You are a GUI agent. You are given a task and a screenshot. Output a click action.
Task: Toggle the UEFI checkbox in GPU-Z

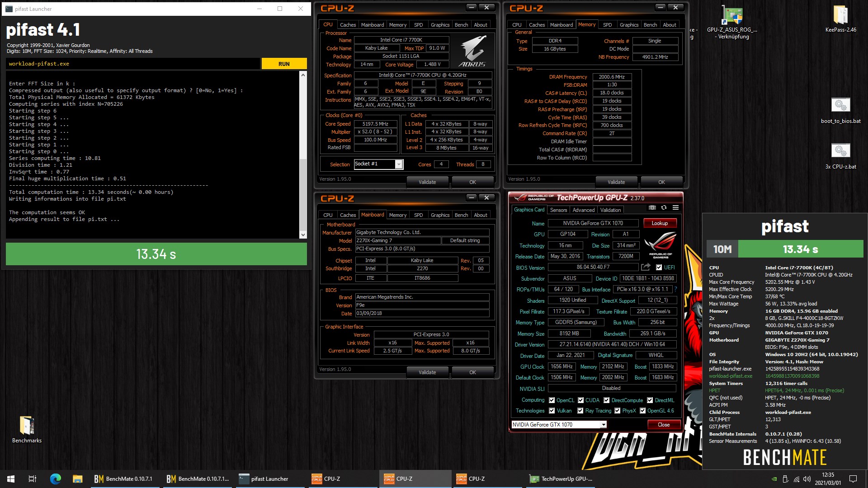click(659, 267)
